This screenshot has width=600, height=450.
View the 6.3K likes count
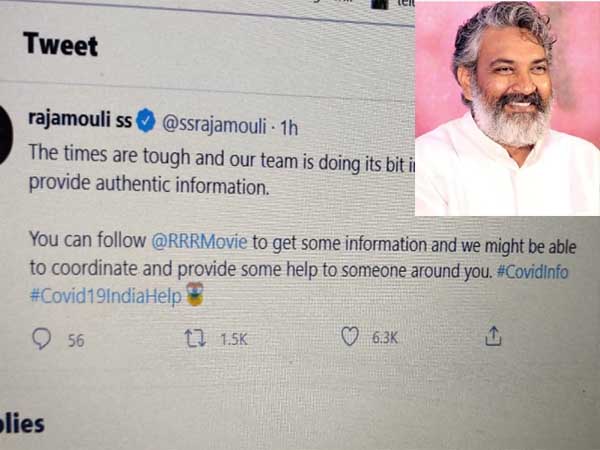(x=385, y=338)
